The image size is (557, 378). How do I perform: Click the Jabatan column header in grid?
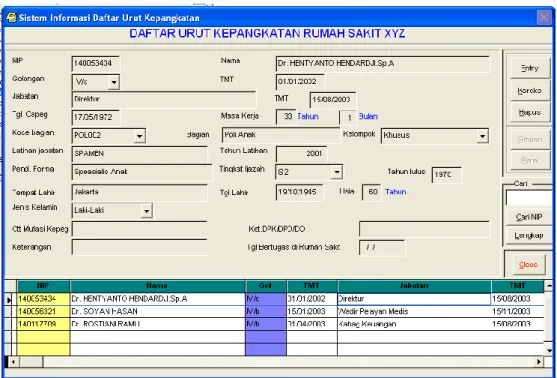coord(414,286)
